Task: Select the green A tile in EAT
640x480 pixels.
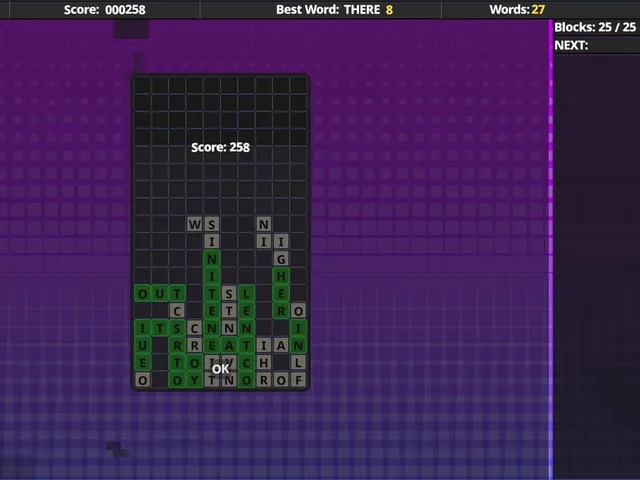Action: point(229,345)
